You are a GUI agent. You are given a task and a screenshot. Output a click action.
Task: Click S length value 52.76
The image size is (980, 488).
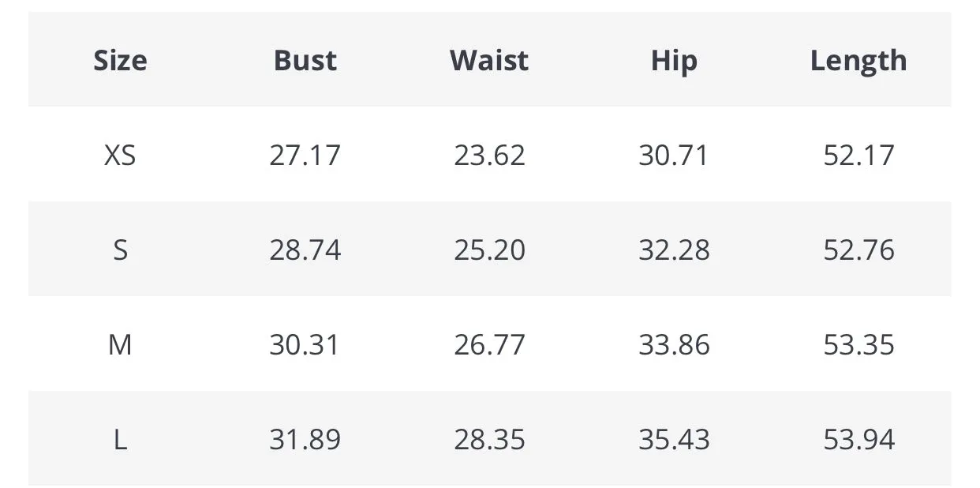[858, 250]
